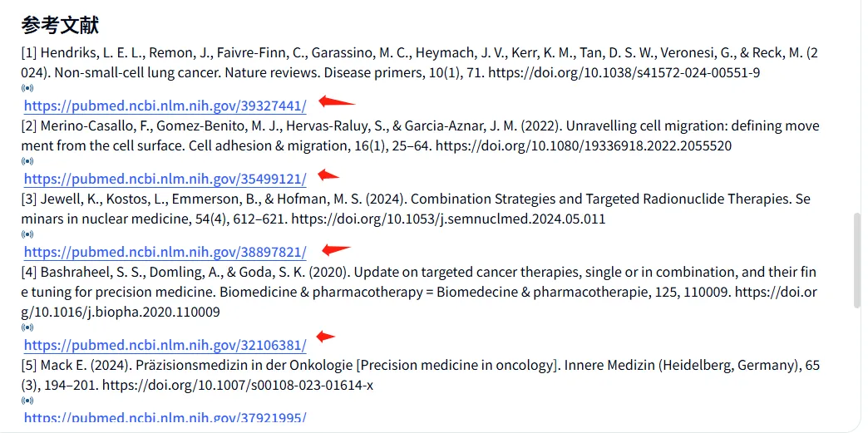The height and width of the screenshot is (433, 868).
Task: Visit the PubMed page for 32106381
Action: (x=165, y=345)
